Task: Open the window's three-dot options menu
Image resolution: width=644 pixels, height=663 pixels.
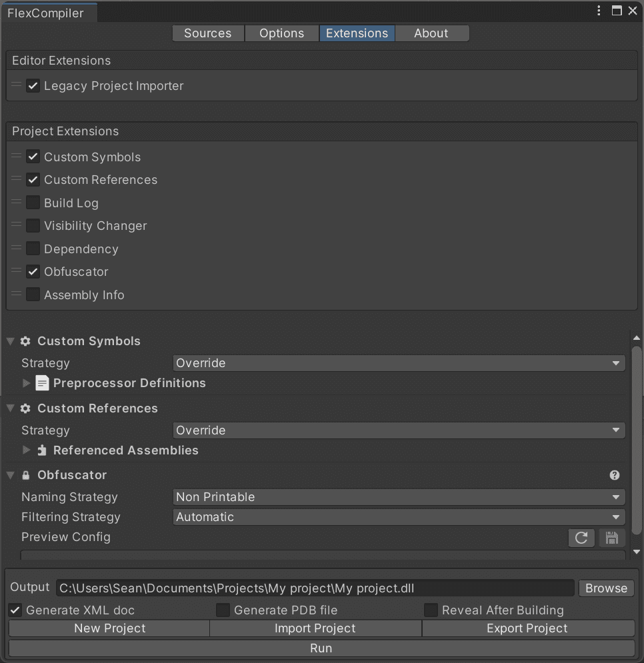Action: [599, 11]
